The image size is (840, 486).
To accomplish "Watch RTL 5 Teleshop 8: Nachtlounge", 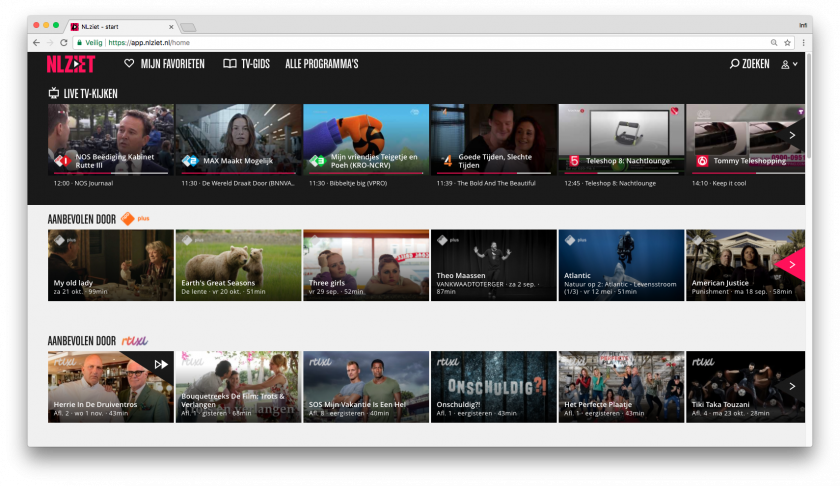I will (621, 139).
